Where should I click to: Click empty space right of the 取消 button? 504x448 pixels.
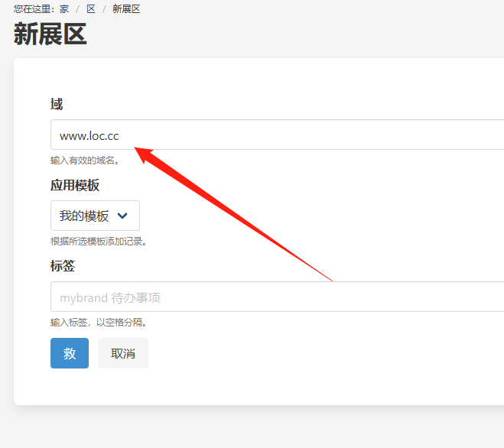306,353
